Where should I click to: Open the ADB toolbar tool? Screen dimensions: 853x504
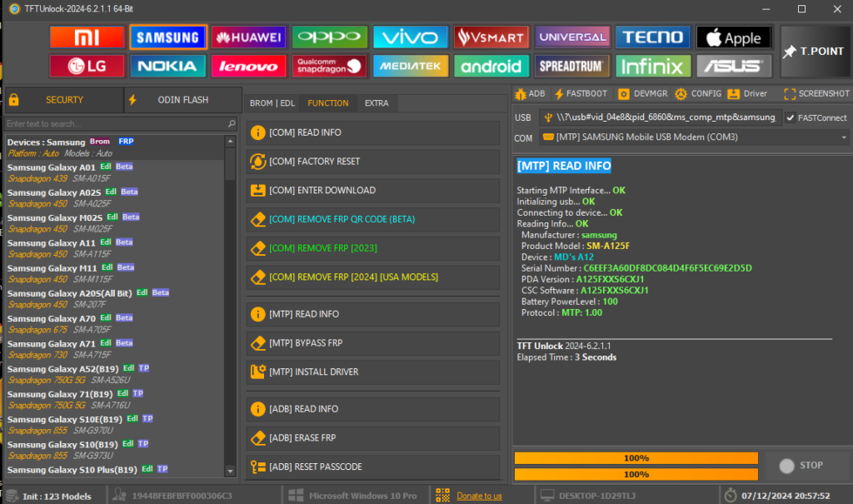530,93
